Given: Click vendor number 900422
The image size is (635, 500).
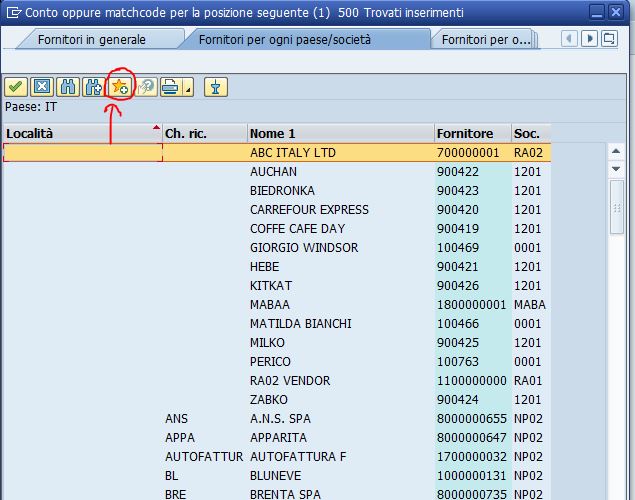Looking at the screenshot, I should [x=458, y=172].
